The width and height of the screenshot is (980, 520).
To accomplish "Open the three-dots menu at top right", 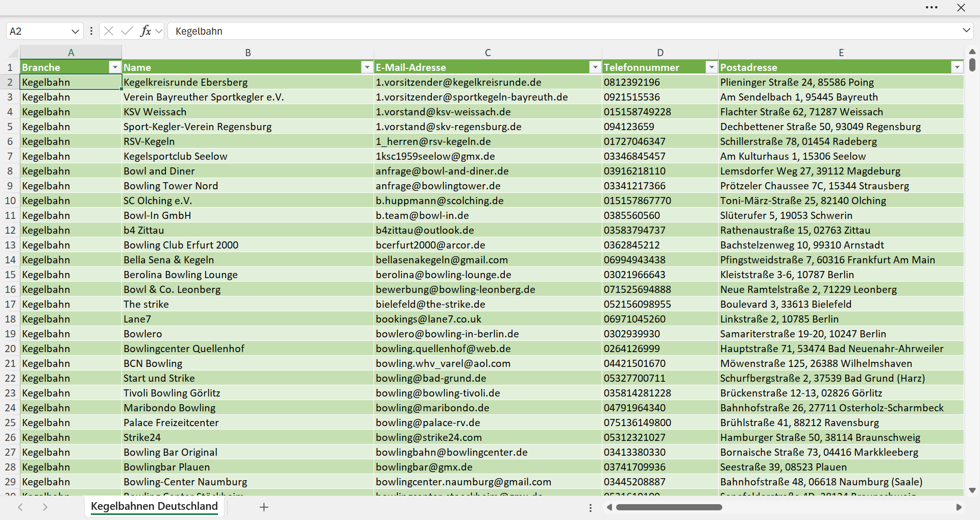I will pos(932,8).
